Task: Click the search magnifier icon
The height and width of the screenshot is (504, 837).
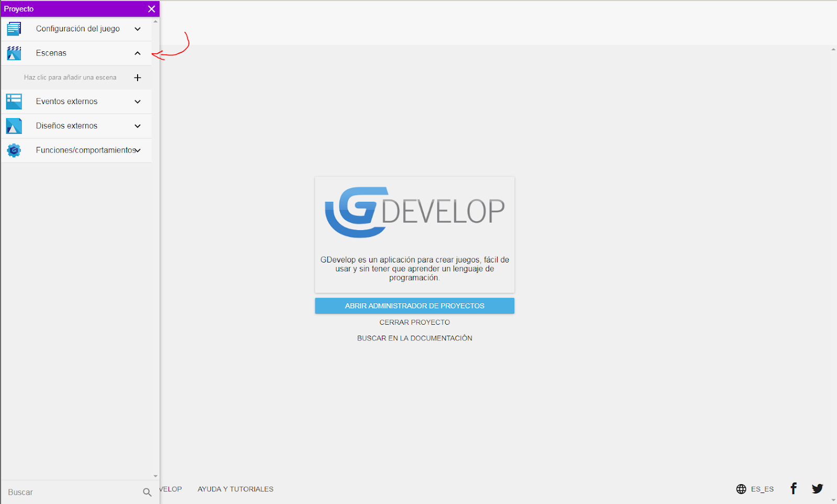Action: 147,492
